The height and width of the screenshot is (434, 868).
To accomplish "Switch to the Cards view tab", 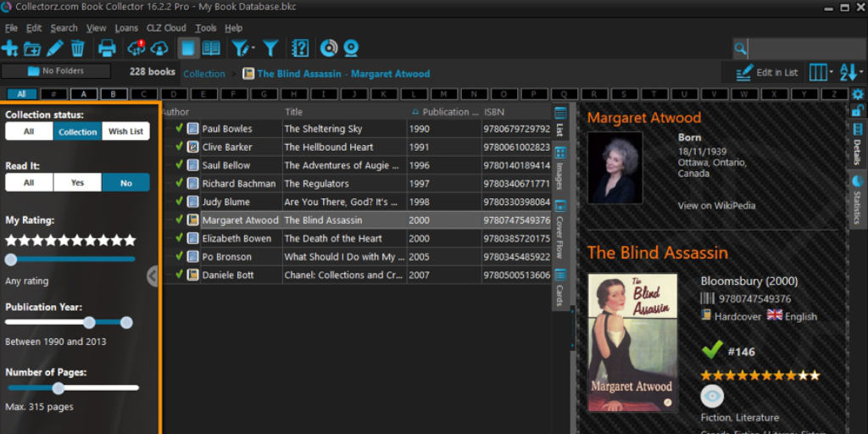I will tap(560, 288).
